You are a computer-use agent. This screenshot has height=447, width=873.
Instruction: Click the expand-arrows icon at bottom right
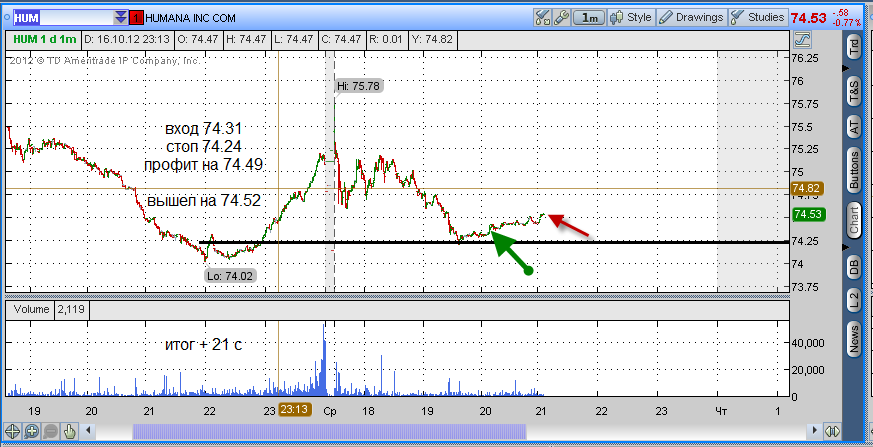(x=832, y=431)
